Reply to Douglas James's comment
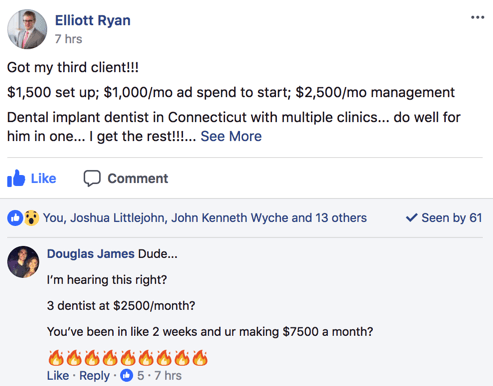Image resolution: width=493 pixels, height=386 pixels. point(94,376)
